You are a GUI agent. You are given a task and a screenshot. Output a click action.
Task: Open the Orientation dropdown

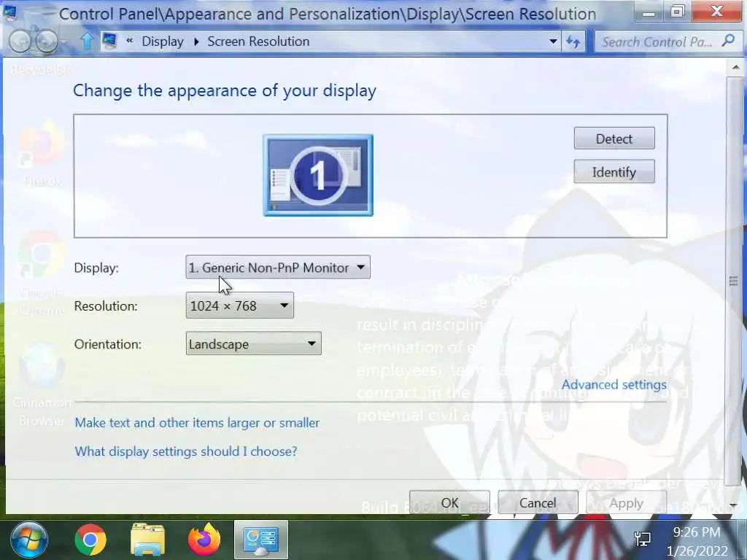click(x=253, y=344)
